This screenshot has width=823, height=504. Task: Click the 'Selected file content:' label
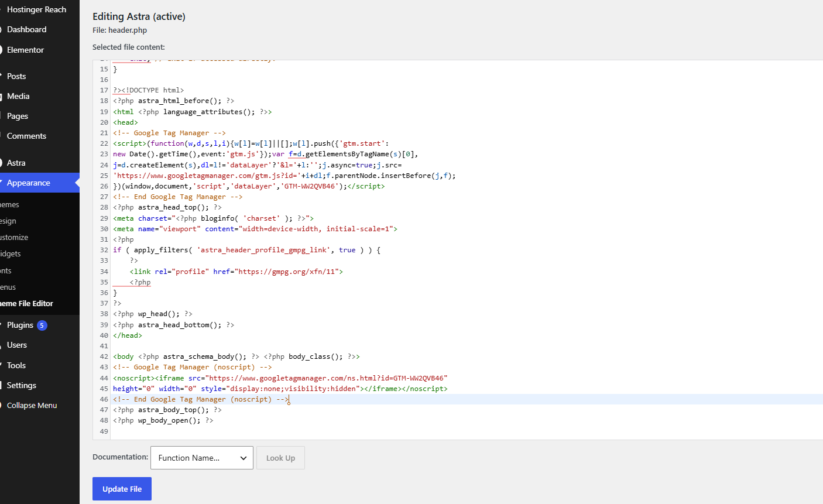click(129, 47)
